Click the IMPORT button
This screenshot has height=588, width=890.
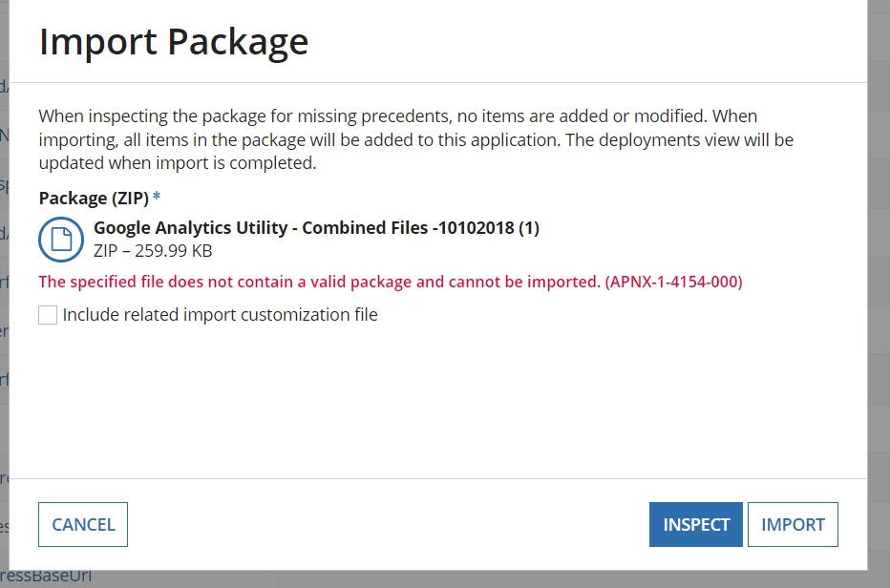pyautogui.click(x=793, y=524)
